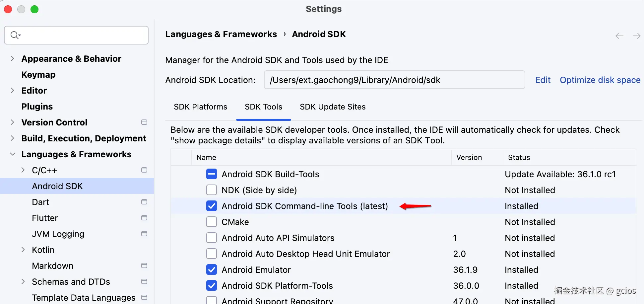This screenshot has height=304, width=644.
Task: Uncheck Android SDK Command-line Tools (latest)
Action: point(212,206)
